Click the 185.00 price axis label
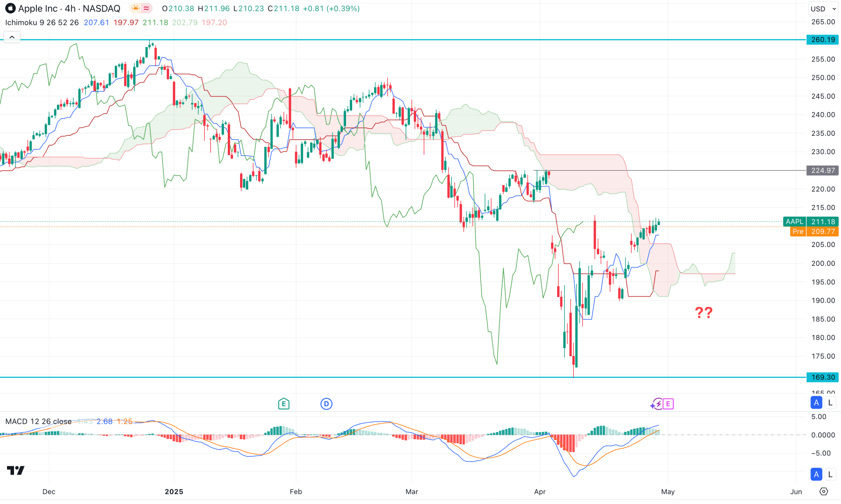The width and height of the screenshot is (841, 504). pos(823,319)
